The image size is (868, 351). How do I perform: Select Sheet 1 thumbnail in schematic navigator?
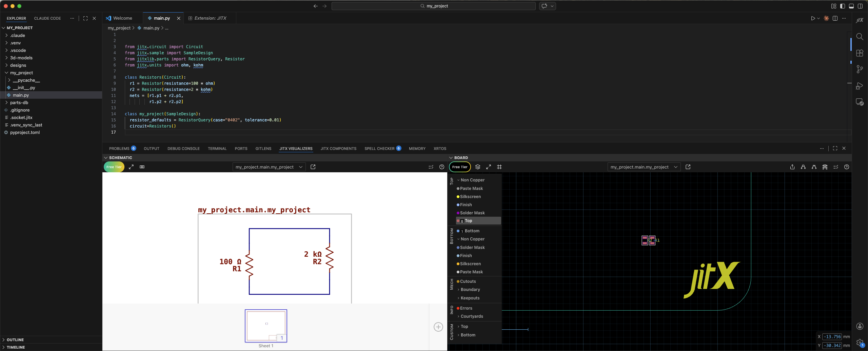point(266,326)
